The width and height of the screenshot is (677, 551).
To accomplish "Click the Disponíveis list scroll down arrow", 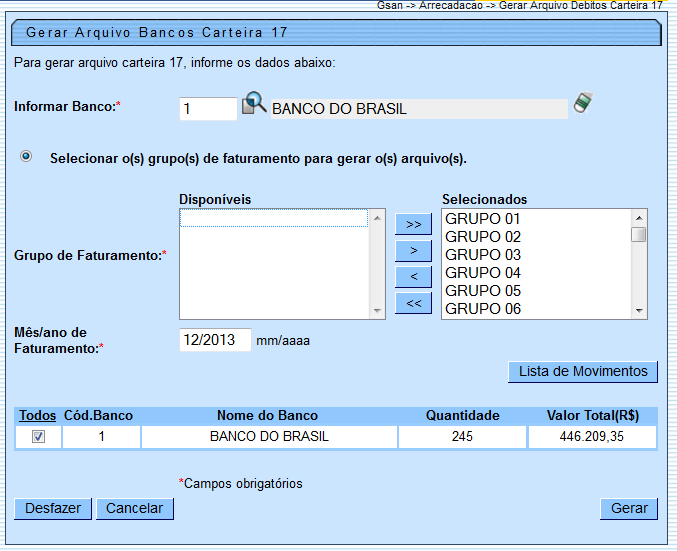I will click(x=377, y=311).
